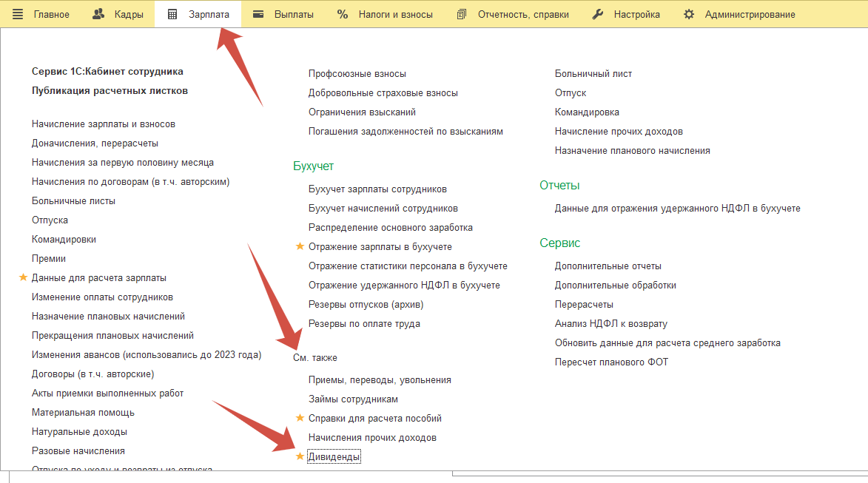Click the wrench icon for Настройка

click(x=598, y=14)
